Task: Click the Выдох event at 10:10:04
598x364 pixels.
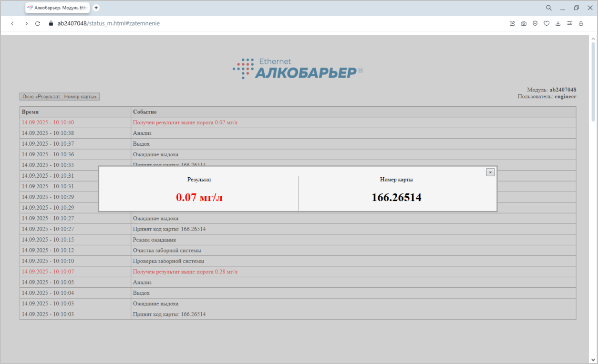Action: pos(141,293)
